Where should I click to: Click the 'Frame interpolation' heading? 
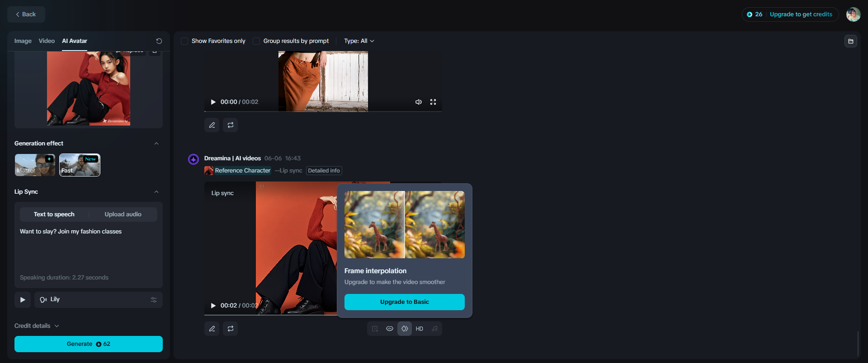click(x=375, y=271)
